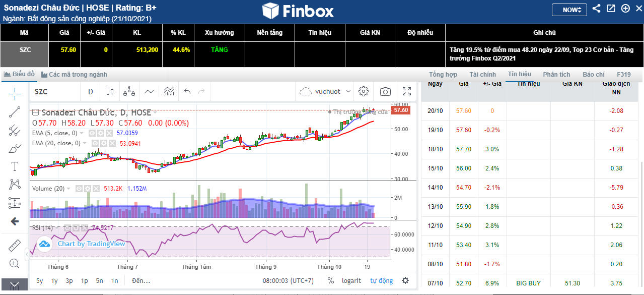Open the indicator templates menu
The height and width of the screenshot is (295, 644).
(x=169, y=91)
